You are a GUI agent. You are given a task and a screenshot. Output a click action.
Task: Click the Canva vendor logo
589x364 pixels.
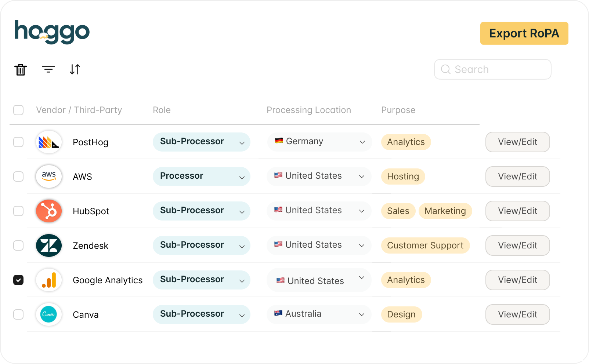(x=49, y=314)
